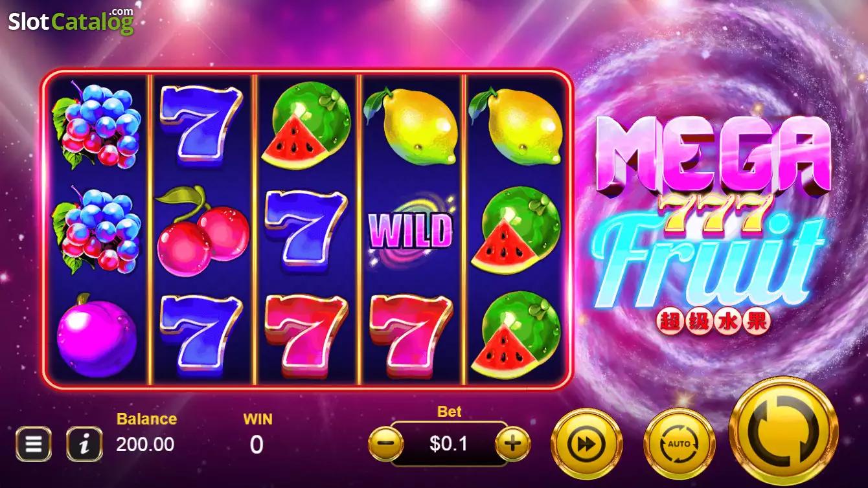Increase the bet with the plus button
868x488 pixels.
(512, 444)
